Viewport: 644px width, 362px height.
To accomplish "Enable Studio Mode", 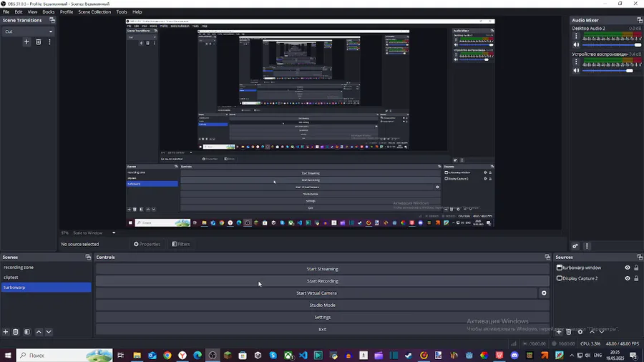I will pyautogui.click(x=323, y=305).
